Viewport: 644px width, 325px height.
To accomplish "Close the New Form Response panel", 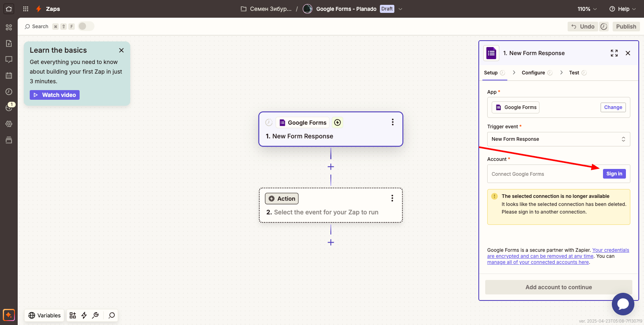I will click(x=628, y=53).
